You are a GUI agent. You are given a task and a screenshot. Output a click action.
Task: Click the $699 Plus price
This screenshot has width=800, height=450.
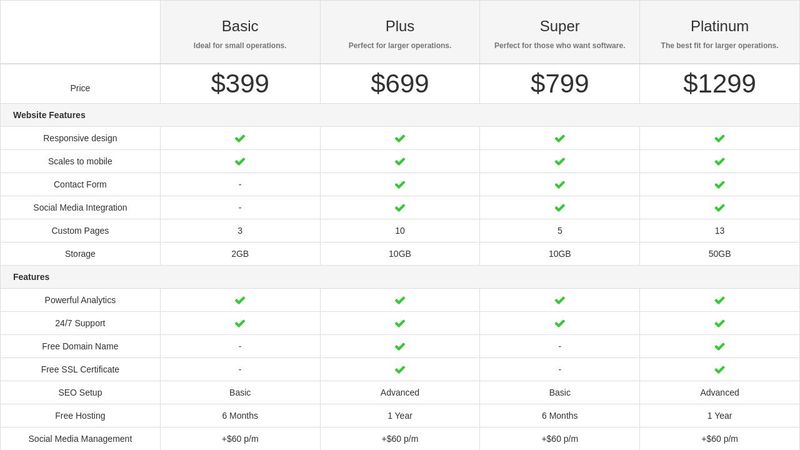[400, 84]
